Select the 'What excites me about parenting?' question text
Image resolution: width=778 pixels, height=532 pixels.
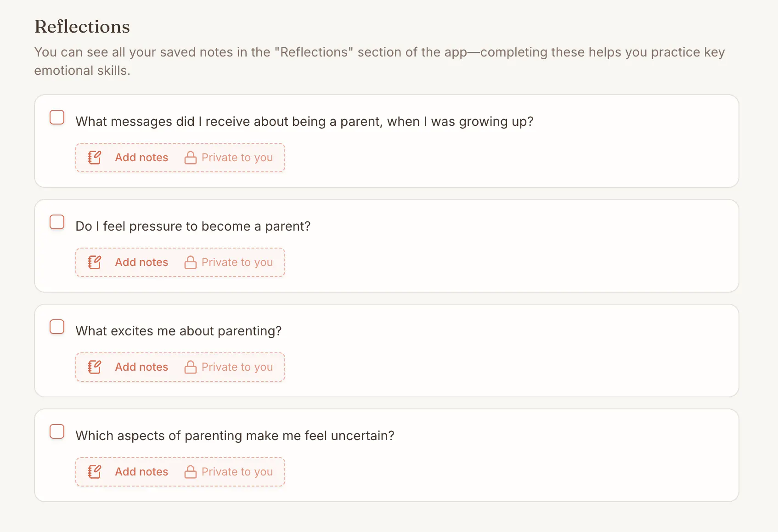tap(178, 331)
